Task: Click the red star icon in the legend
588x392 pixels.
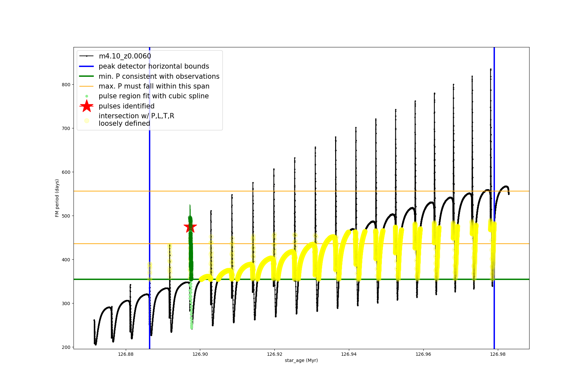Action: click(x=87, y=106)
